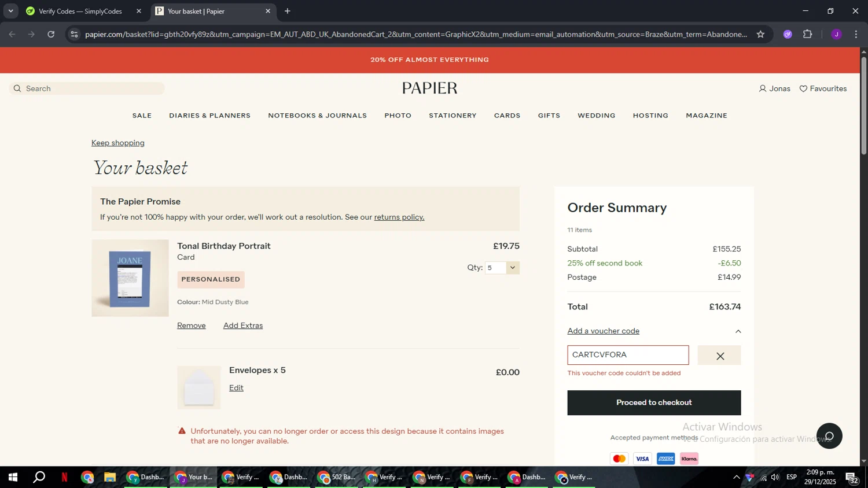Click the American Express payment icon

click(x=666, y=459)
